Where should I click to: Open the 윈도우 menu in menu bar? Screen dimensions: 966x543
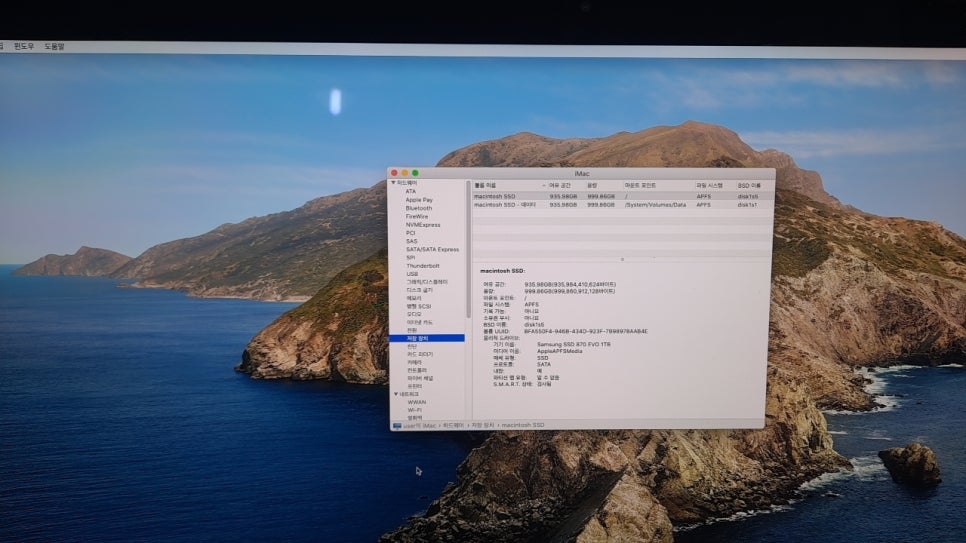coord(23,46)
